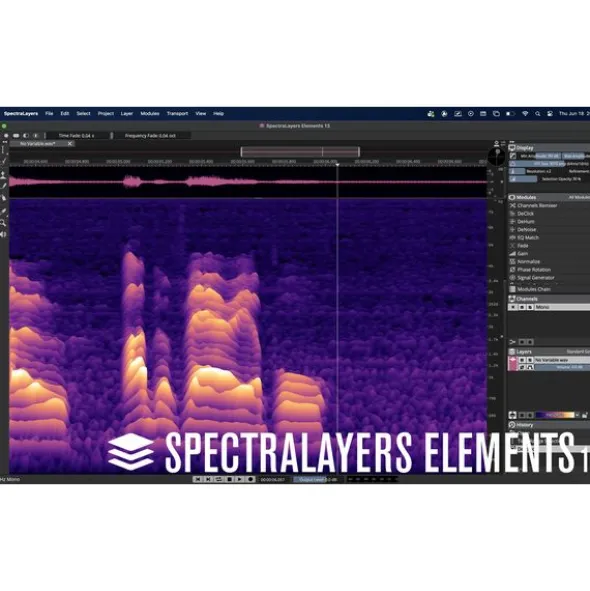The height and width of the screenshot is (591, 590).
Task: Open the Modules Chain entry
Action: (533, 289)
